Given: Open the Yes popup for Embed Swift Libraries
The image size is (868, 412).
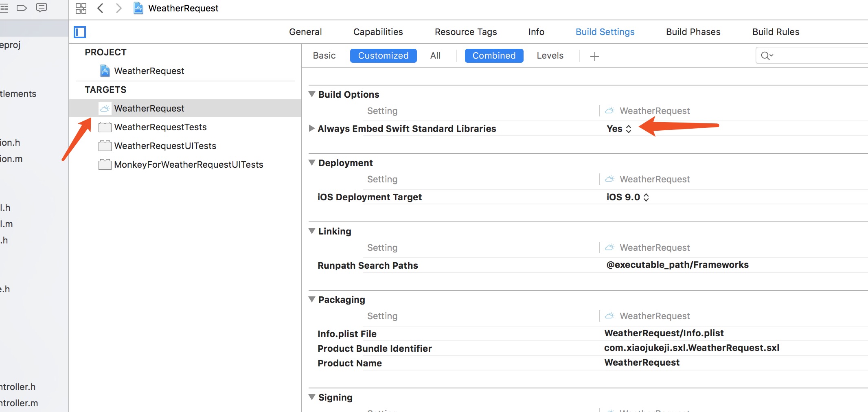Looking at the screenshot, I should pyautogui.click(x=619, y=129).
